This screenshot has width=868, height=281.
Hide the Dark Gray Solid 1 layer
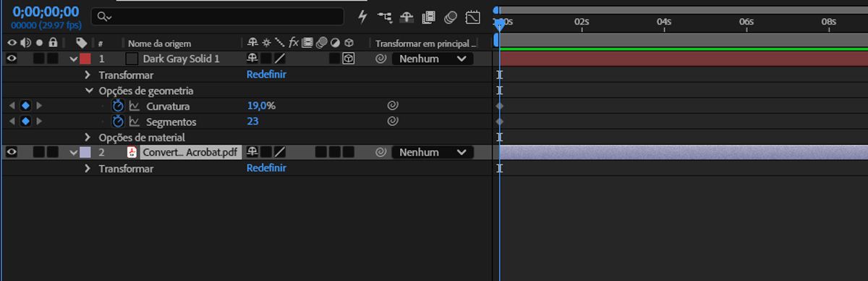pos(12,59)
